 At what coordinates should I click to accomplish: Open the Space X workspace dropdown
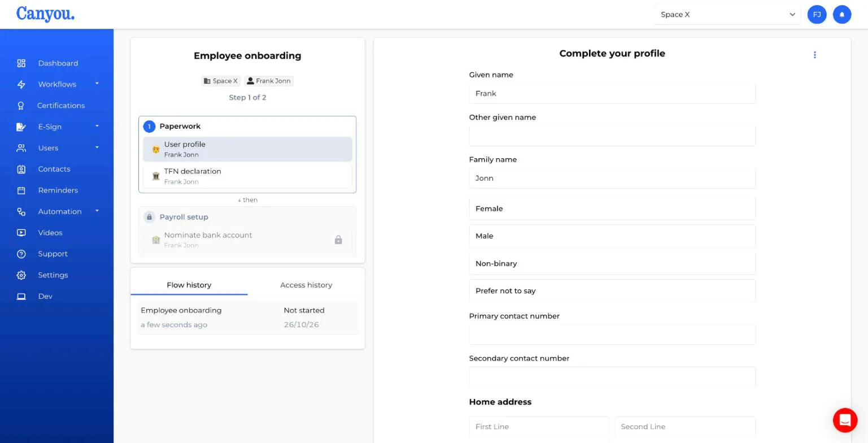(x=727, y=15)
